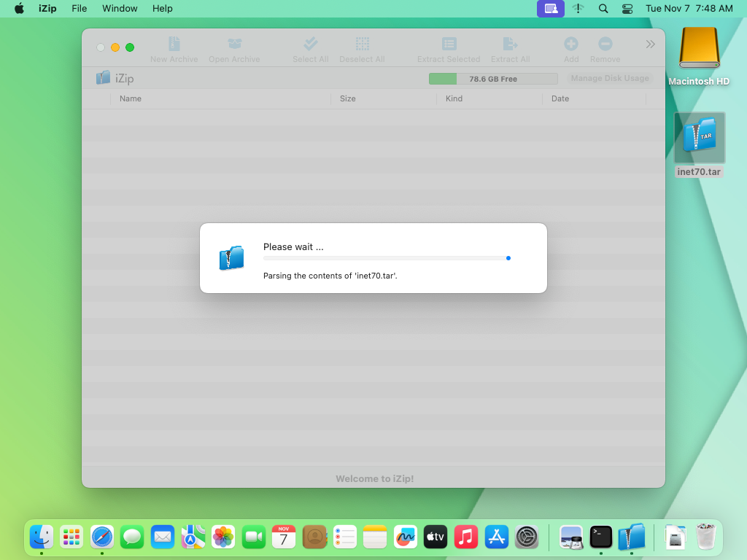
Task: Click the Extract Selected toolbar icon
Action: pos(449,44)
